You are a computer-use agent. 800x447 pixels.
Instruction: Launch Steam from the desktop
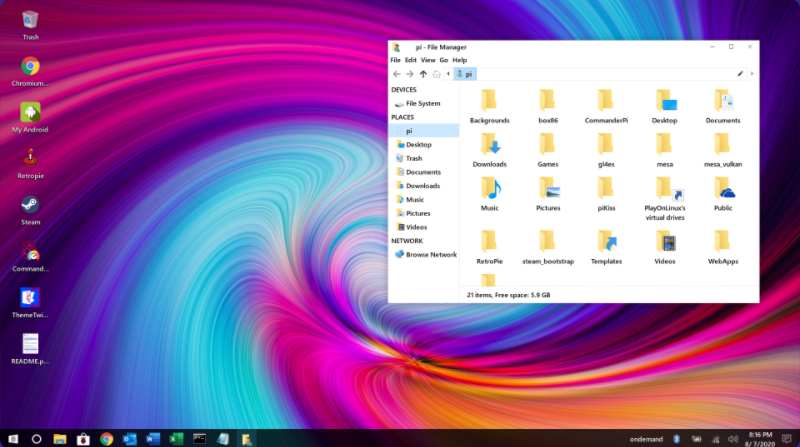point(30,206)
